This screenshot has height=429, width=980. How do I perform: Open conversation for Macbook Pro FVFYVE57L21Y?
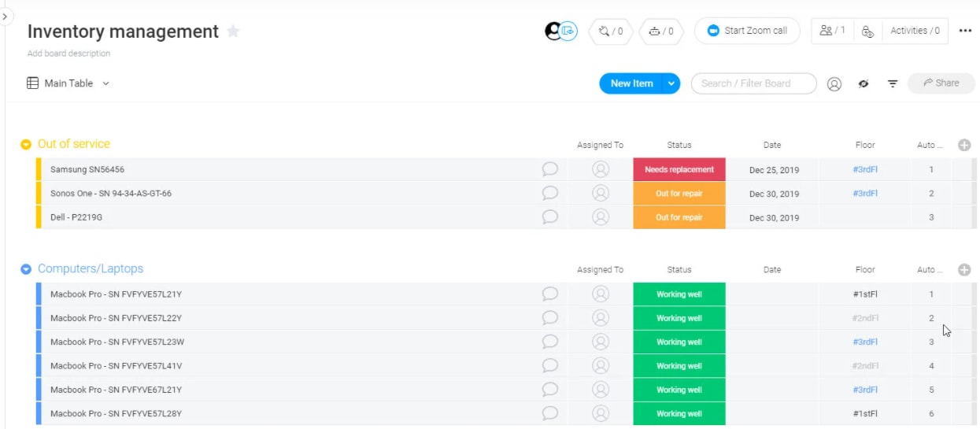pyautogui.click(x=550, y=294)
